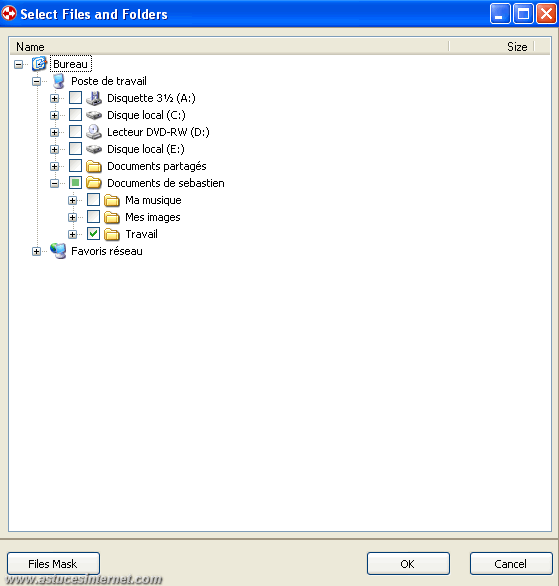Click the folder icon for Mes images

(x=112, y=218)
